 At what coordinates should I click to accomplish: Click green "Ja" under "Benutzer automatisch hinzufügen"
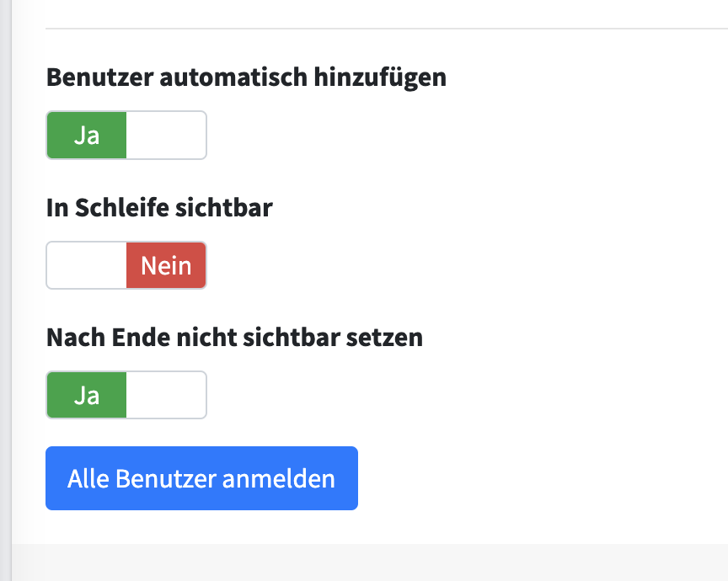tap(87, 135)
